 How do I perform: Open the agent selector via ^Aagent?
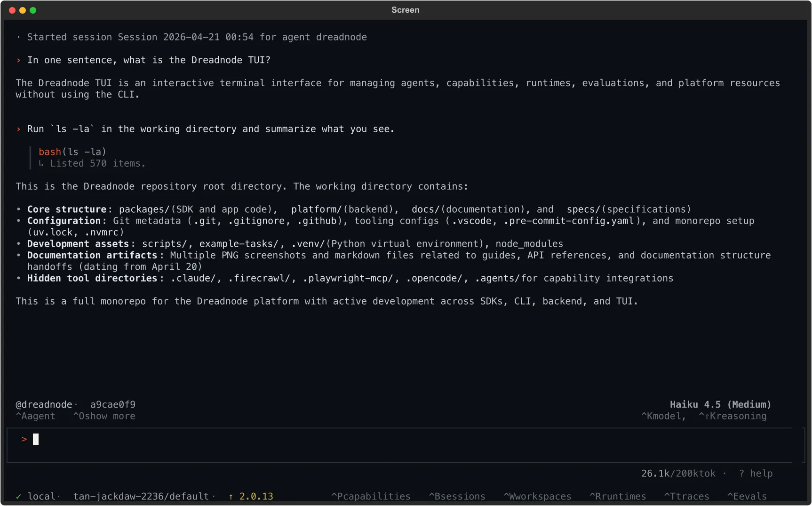click(x=35, y=416)
